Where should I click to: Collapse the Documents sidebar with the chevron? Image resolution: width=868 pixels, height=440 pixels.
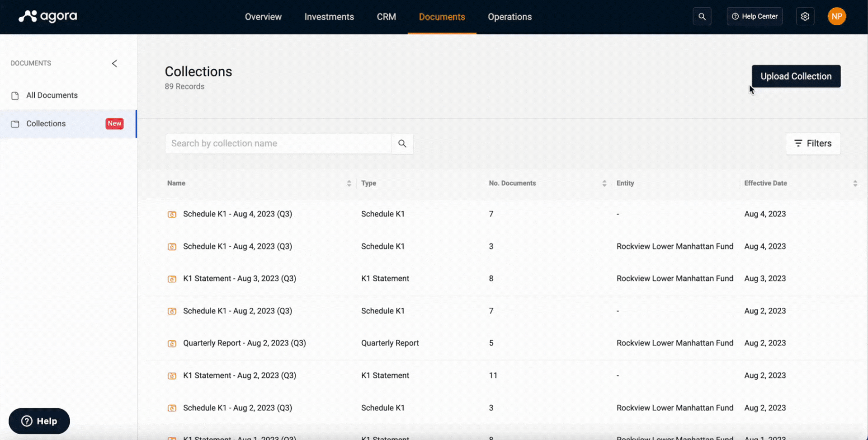click(x=114, y=63)
